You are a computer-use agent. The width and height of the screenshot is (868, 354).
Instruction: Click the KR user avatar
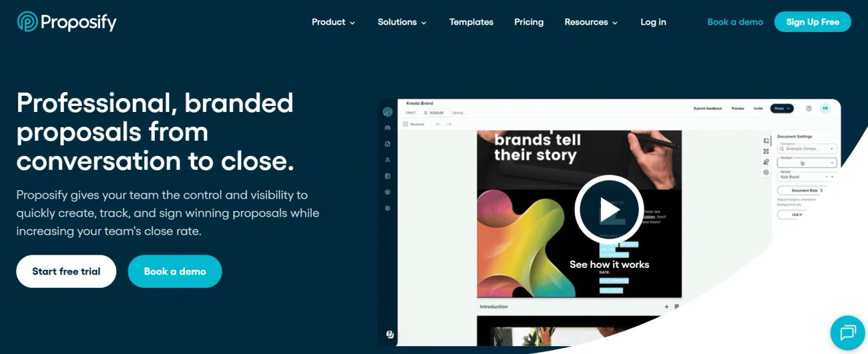click(x=825, y=108)
